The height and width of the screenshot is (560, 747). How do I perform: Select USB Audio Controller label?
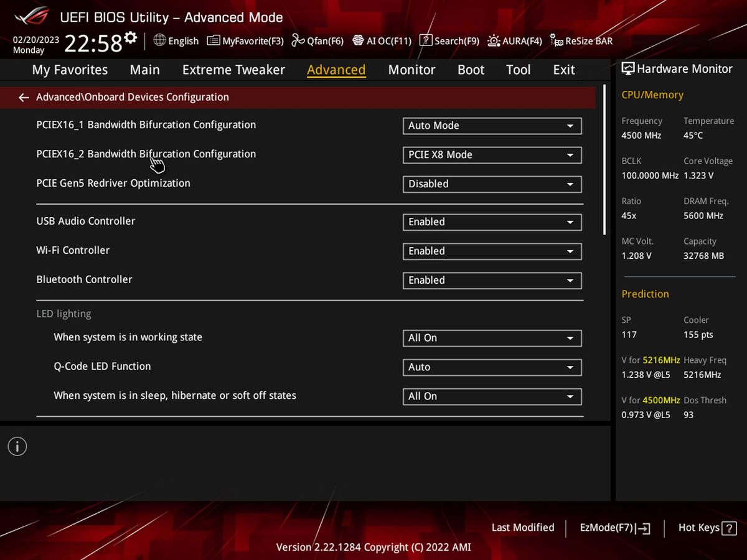coord(86,222)
